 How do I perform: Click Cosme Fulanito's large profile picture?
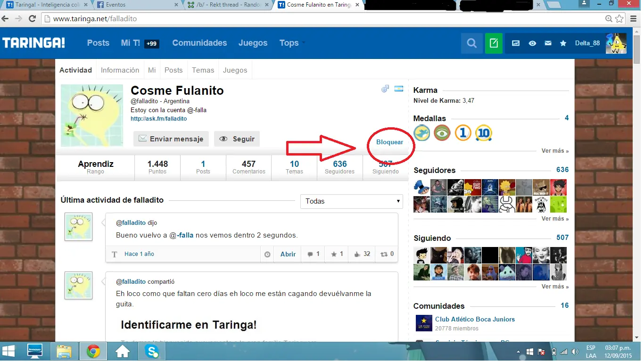[x=92, y=115]
